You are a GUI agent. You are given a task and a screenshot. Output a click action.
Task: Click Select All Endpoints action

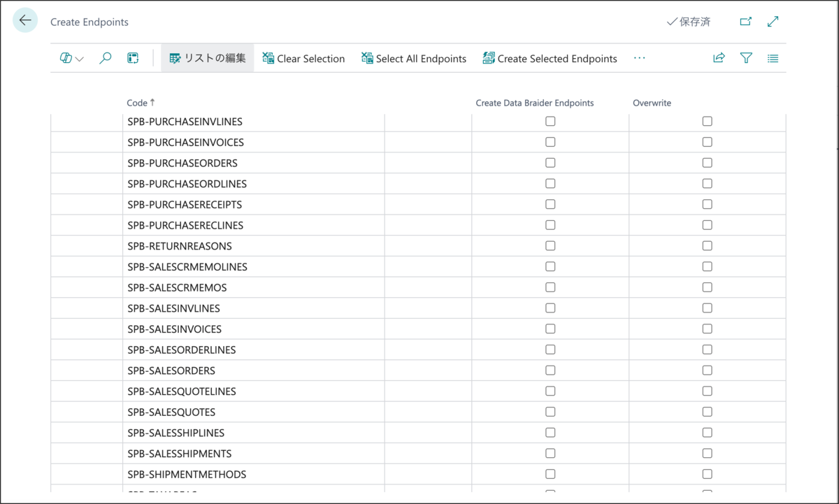(x=414, y=59)
